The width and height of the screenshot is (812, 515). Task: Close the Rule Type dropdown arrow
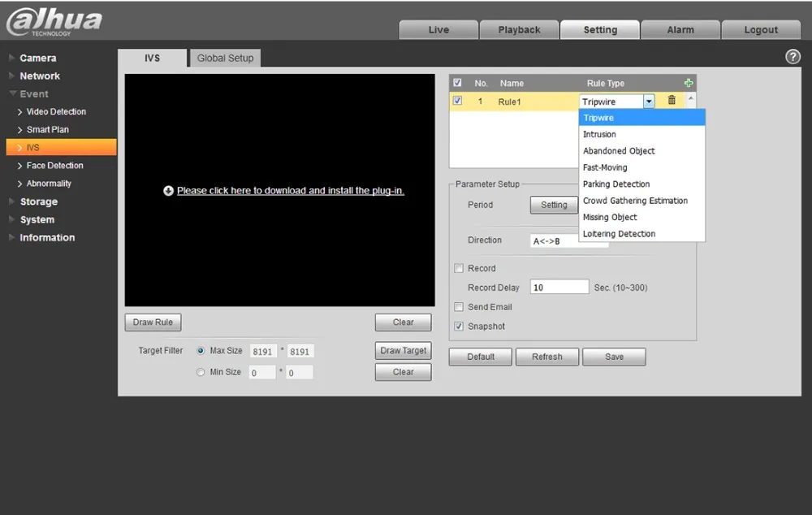pos(649,102)
